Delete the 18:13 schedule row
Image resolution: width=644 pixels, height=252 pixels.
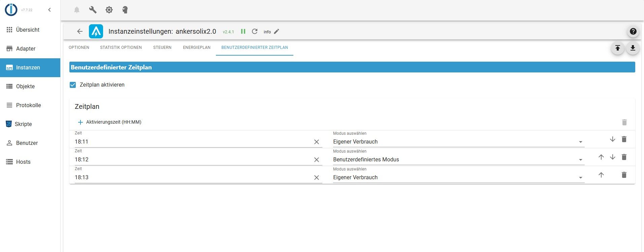point(624,175)
